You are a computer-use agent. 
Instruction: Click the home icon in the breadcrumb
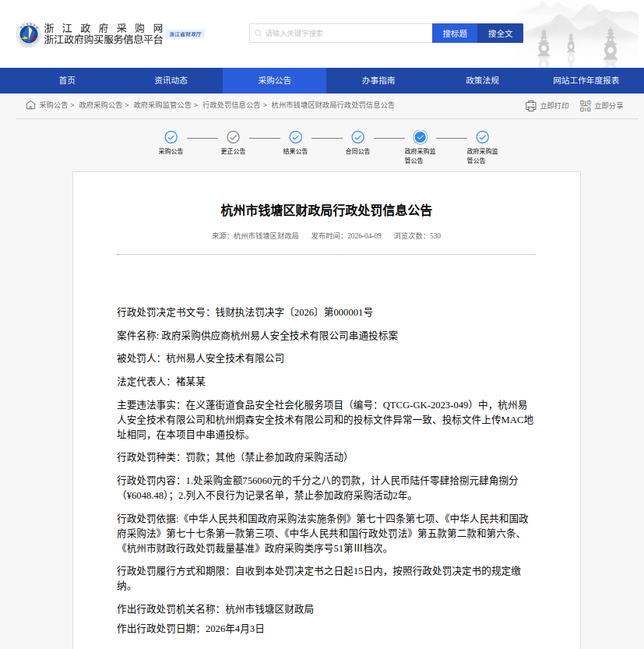(30, 105)
